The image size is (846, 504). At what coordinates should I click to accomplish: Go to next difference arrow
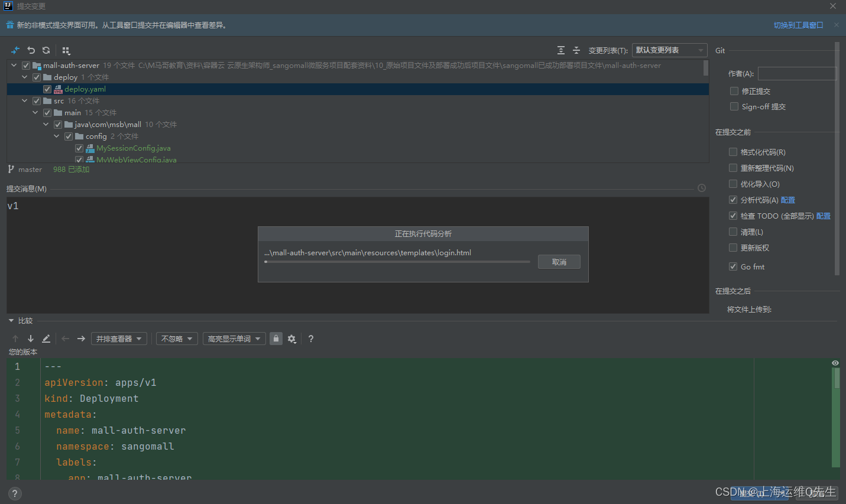tap(31, 339)
